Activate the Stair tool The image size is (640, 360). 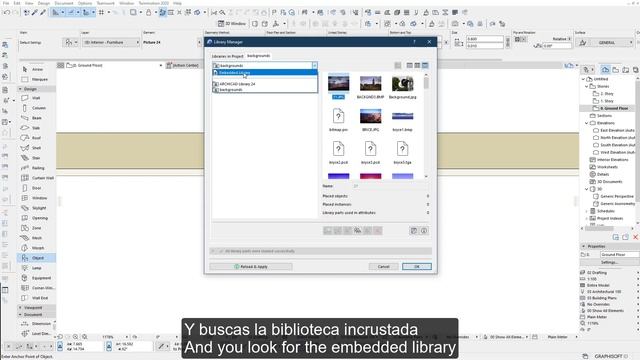(37, 158)
